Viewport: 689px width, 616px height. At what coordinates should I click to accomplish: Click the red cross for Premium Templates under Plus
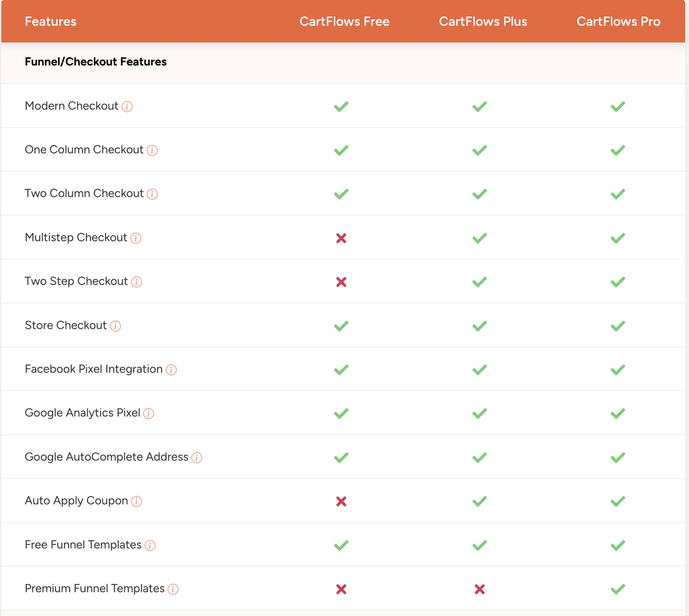tap(479, 588)
